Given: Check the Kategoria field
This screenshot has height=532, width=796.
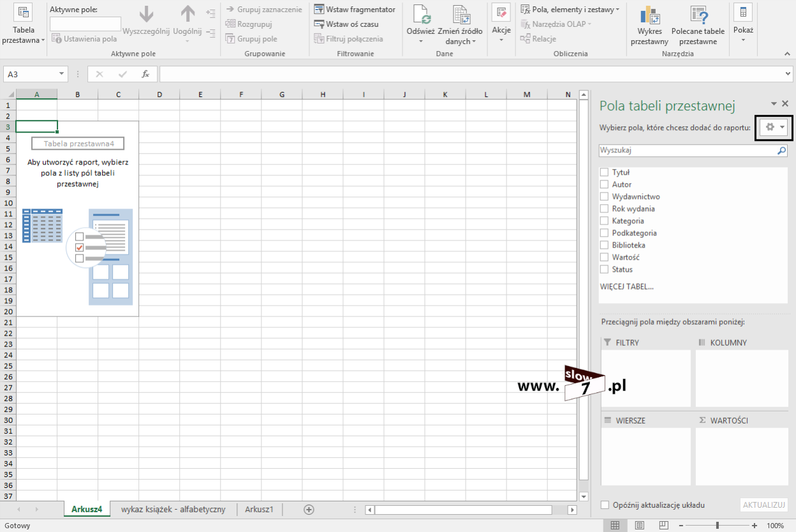Looking at the screenshot, I should [x=604, y=221].
